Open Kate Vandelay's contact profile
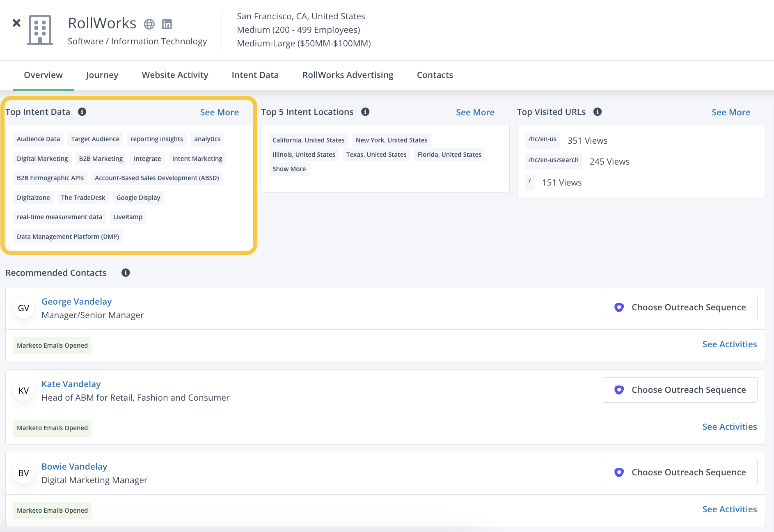 71,384
